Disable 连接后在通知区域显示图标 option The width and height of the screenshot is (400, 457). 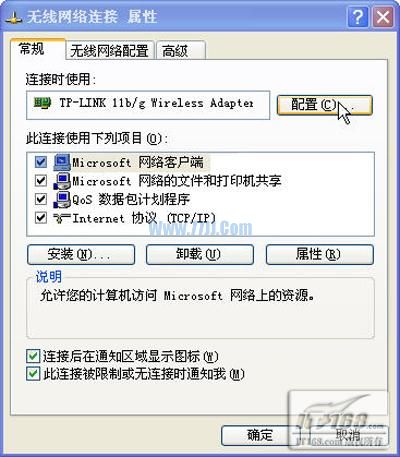(33, 356)
